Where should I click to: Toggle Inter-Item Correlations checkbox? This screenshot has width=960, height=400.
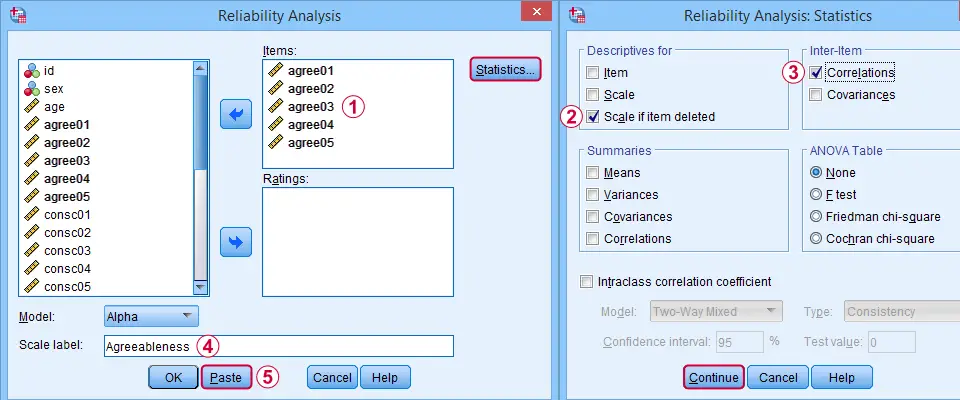(818, 73)
